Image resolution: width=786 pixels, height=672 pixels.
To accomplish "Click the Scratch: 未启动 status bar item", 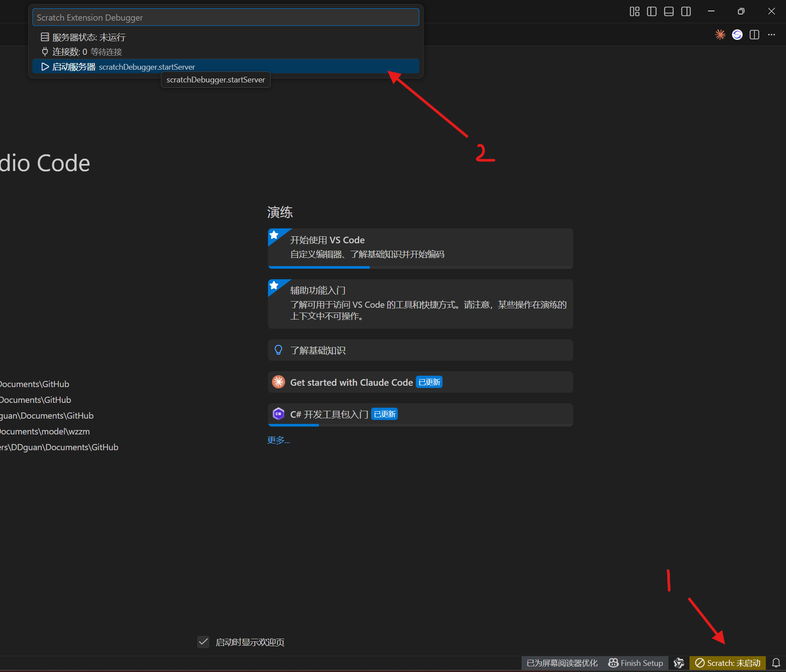I will point(728,663).
